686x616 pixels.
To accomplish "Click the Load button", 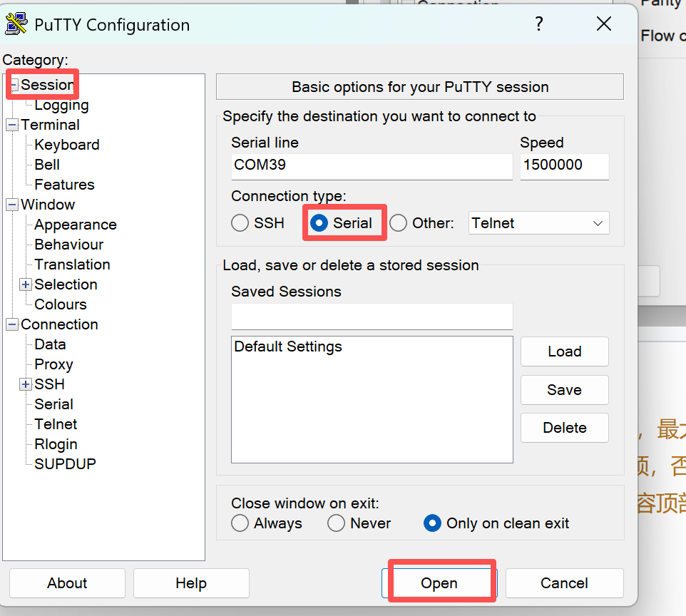I will [564, 351].
